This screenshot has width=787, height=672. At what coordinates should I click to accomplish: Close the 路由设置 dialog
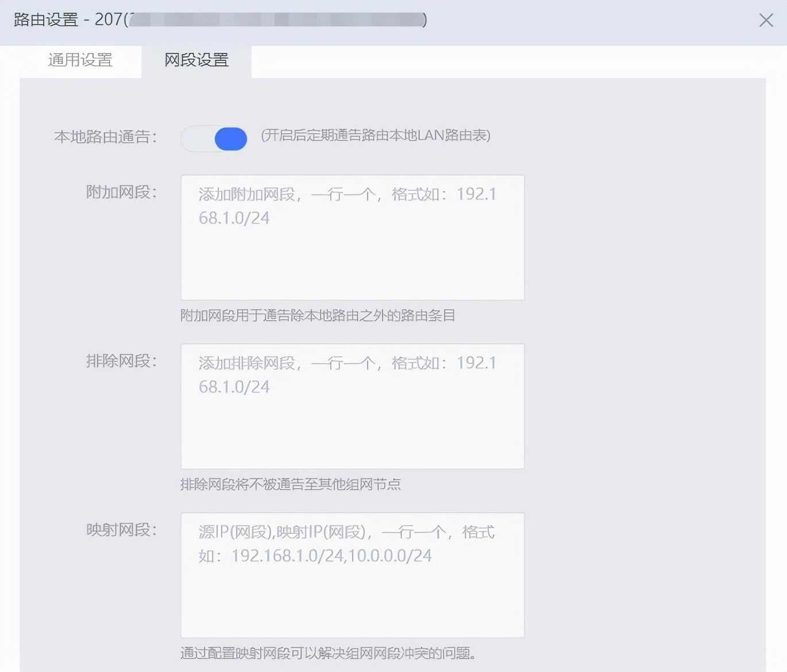tap(766, 21)
